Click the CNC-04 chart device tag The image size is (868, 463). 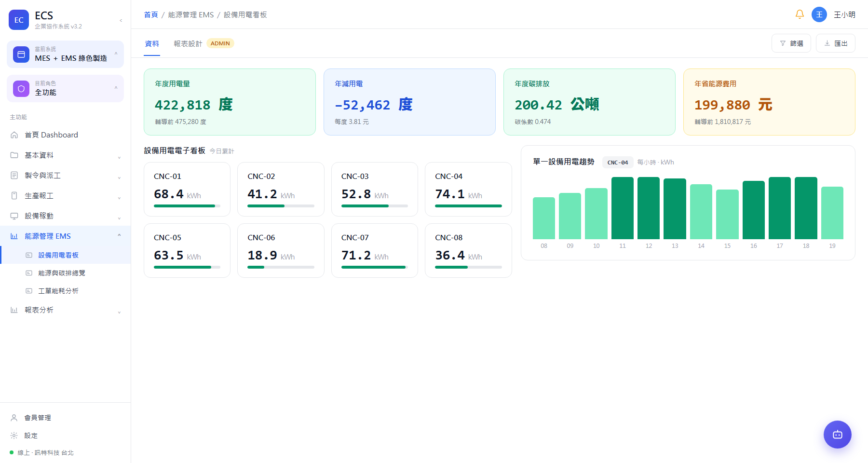(618, 163)
